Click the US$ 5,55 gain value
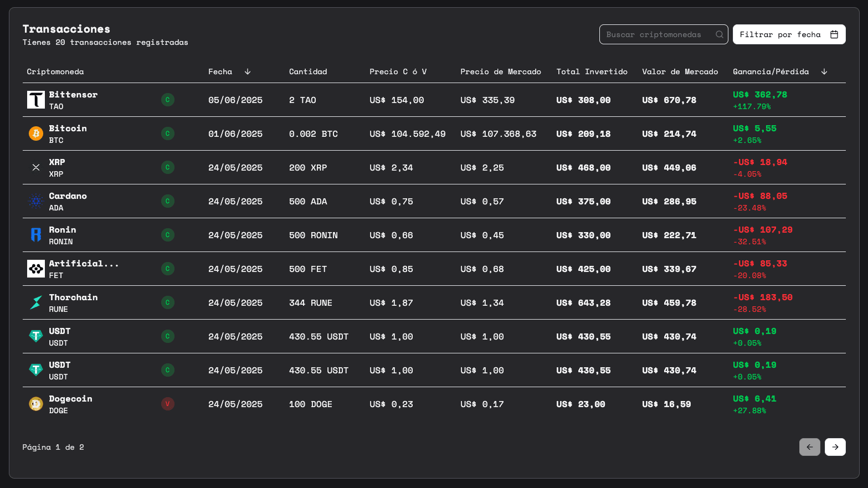This screenshot has height=488, width=868. pos(754,129)
